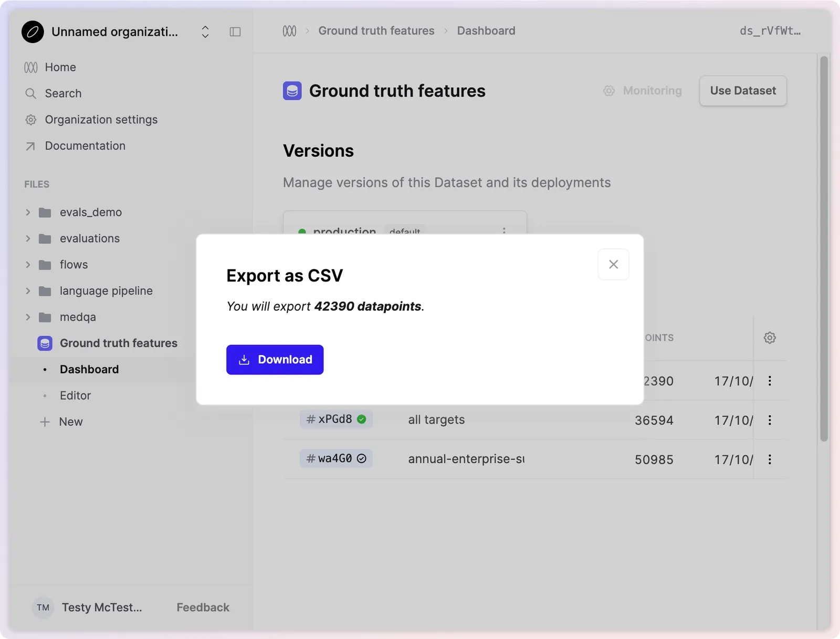
Task: Expand the flows folder chevron
Action: pyautogui.click(x=28, y=265)
